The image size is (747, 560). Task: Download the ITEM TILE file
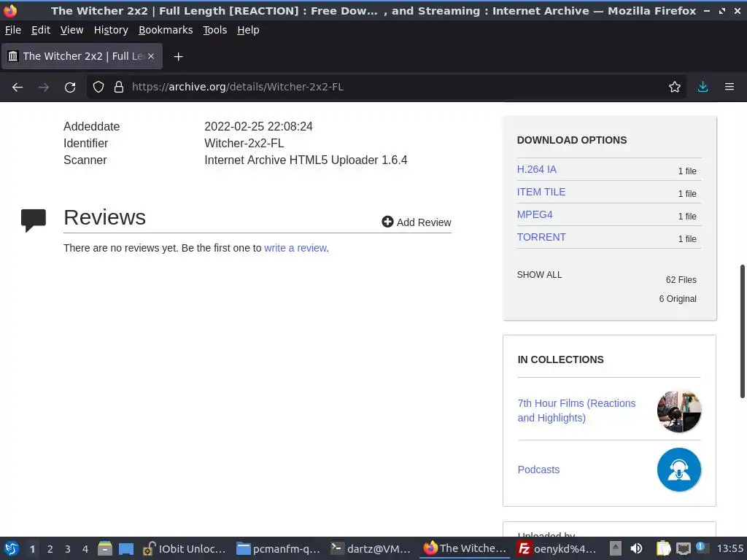541,192
